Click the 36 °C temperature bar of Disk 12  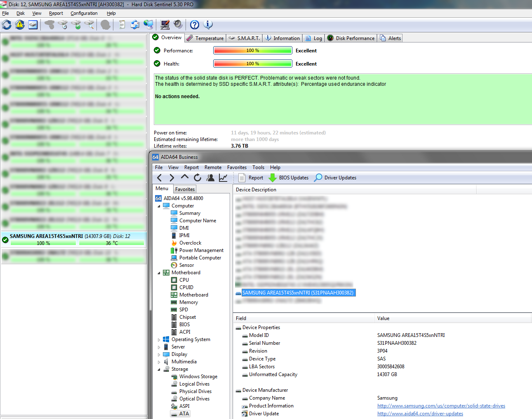pyautogui.click(x=111, y=243)
